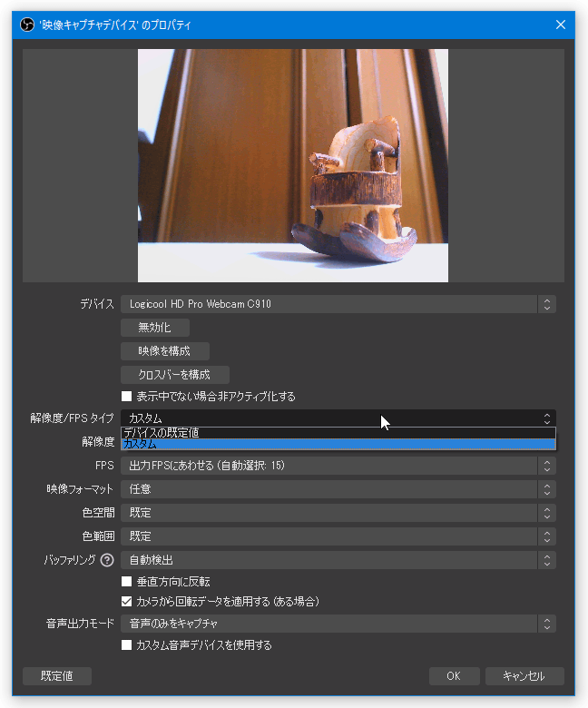This screenshot has height=708, width=588.
Task: Select 'デバイスの既定値' from the open list
Action: pyautogui.click(x=338, y=433)
